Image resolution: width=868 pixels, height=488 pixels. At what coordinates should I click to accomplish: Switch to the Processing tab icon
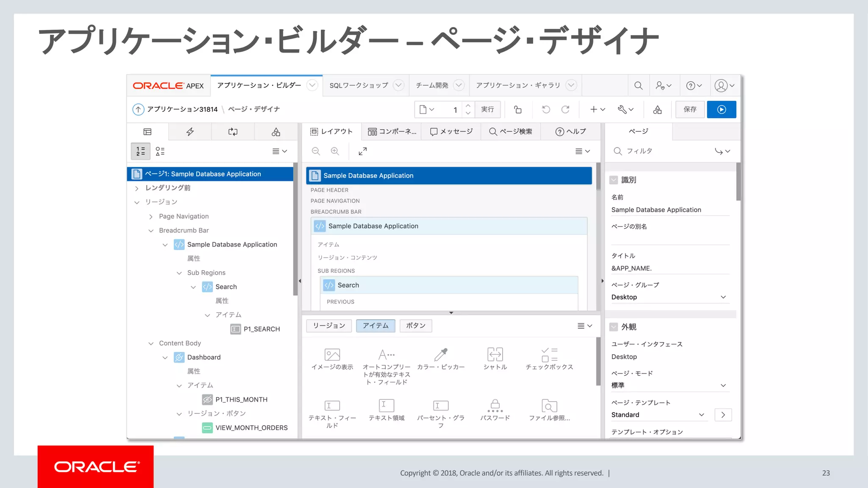pos(233,132)
